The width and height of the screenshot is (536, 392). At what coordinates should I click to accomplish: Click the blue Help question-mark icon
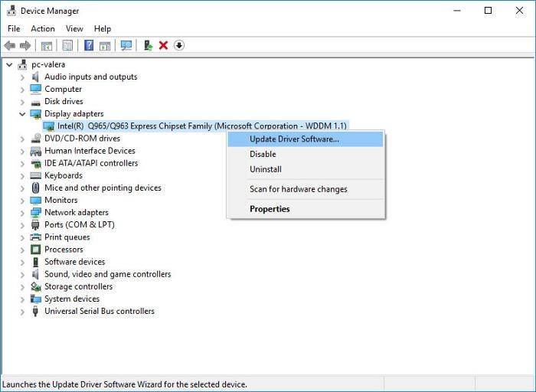[x=89, y=45]
